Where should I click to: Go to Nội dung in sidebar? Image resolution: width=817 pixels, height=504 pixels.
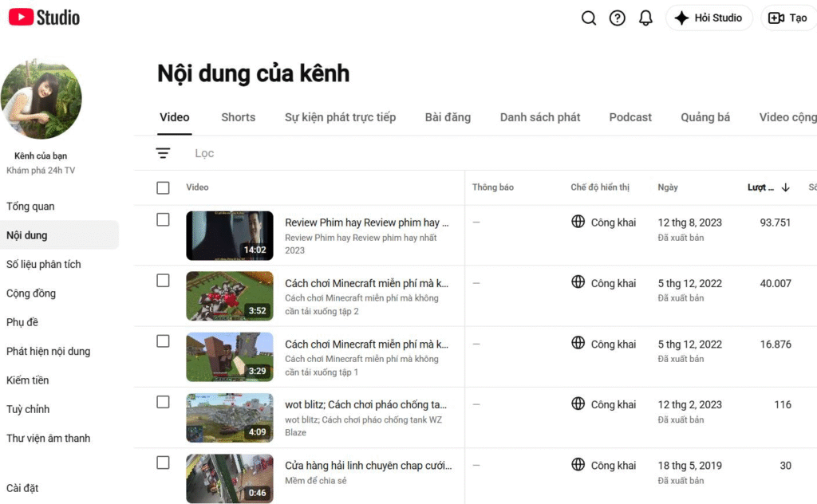tap(59, 235)
